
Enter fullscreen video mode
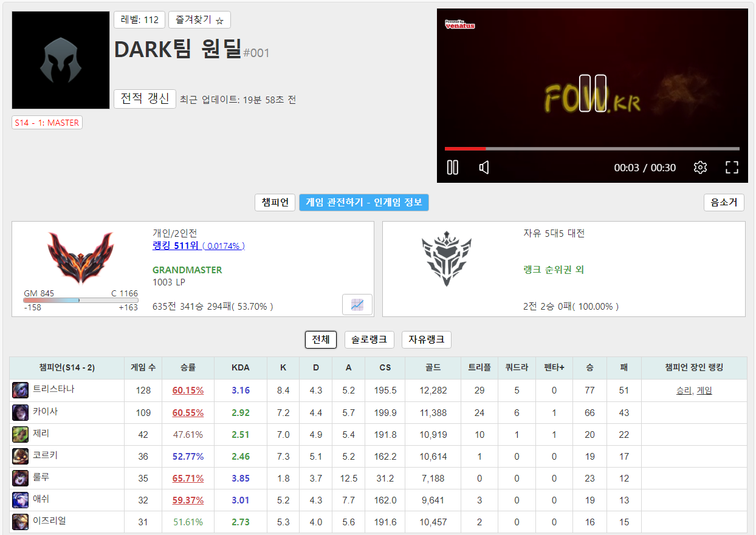(732, 167)
